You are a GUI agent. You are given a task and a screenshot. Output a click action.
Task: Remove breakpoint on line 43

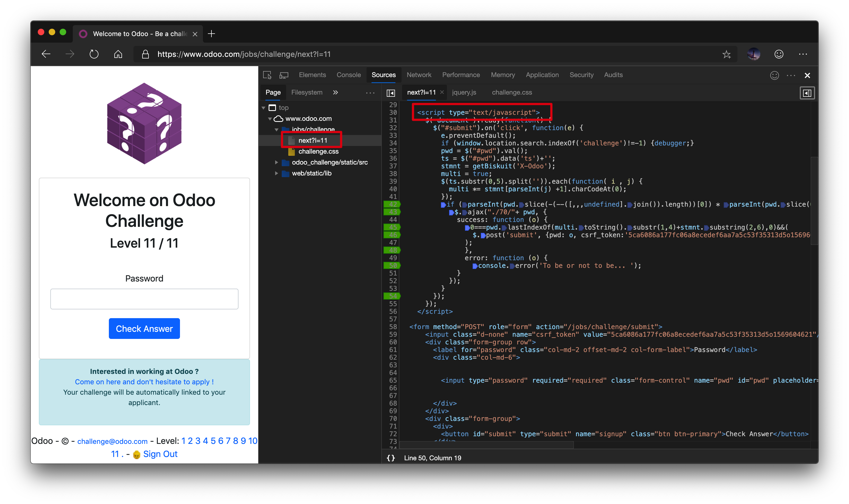coord(392,212)
